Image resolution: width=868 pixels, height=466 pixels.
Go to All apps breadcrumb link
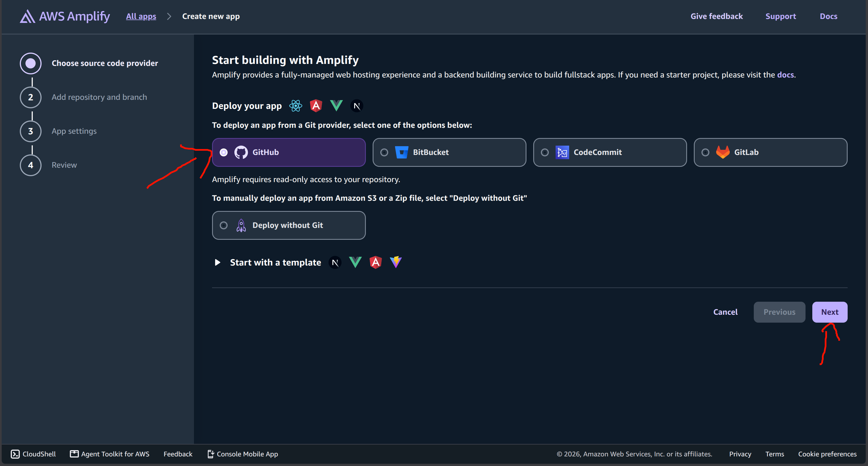[141, 16]
